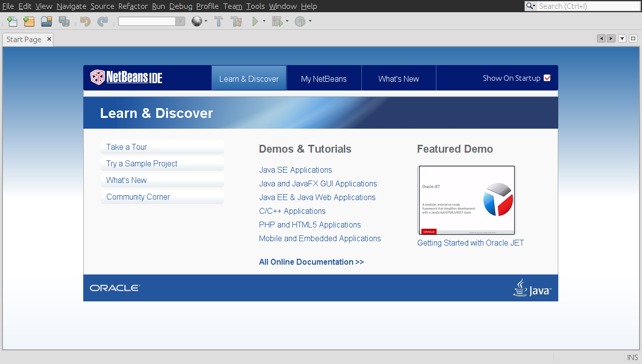Open the File menu
This screenshot has height=364, width=642.
(8, 6)
